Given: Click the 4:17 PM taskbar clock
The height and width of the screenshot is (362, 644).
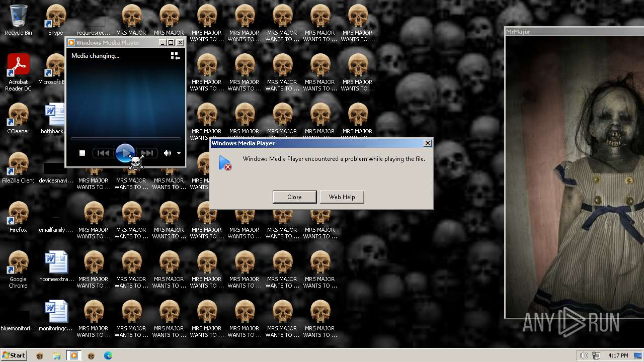Looking at the screenshot, I should (x=618, y=355).
